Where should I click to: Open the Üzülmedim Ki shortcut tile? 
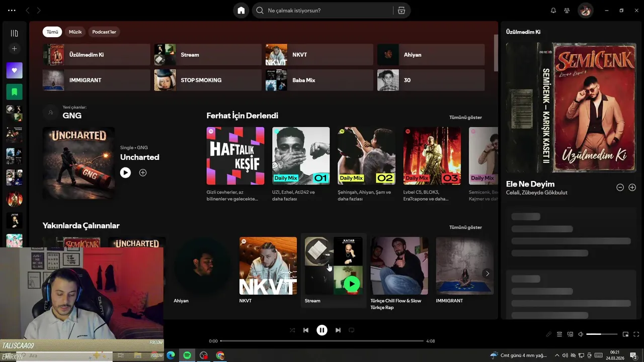point(96,55)
